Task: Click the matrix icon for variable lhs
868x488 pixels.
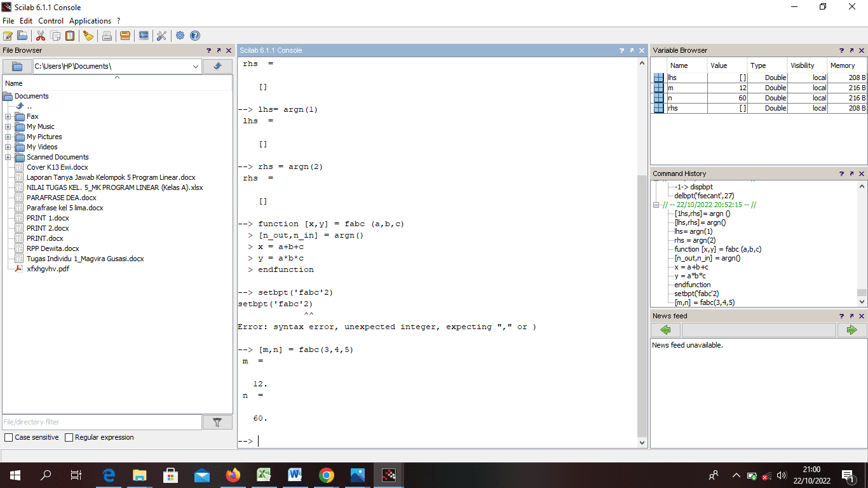Action: click(x=659, y=78)
